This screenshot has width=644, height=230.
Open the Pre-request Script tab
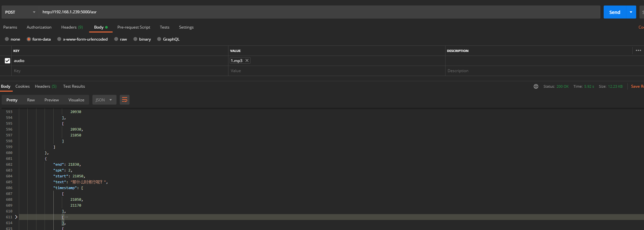pyautogui.click(x=133, y=27)
